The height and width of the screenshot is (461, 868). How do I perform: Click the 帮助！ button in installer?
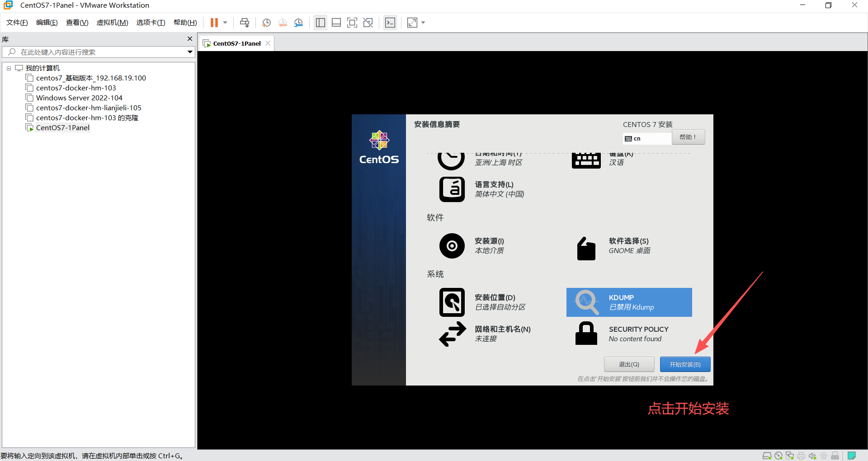(x=688, y=137)
